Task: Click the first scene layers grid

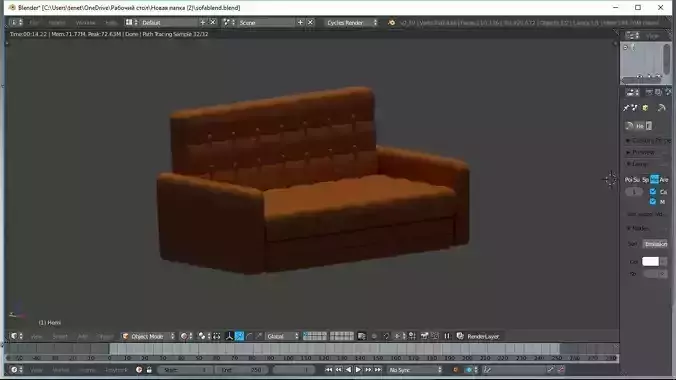Action: tap(315, 336)
